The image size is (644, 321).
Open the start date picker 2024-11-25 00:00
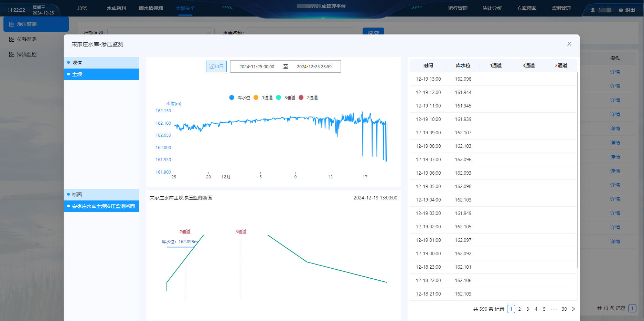[x=257, y=66]
